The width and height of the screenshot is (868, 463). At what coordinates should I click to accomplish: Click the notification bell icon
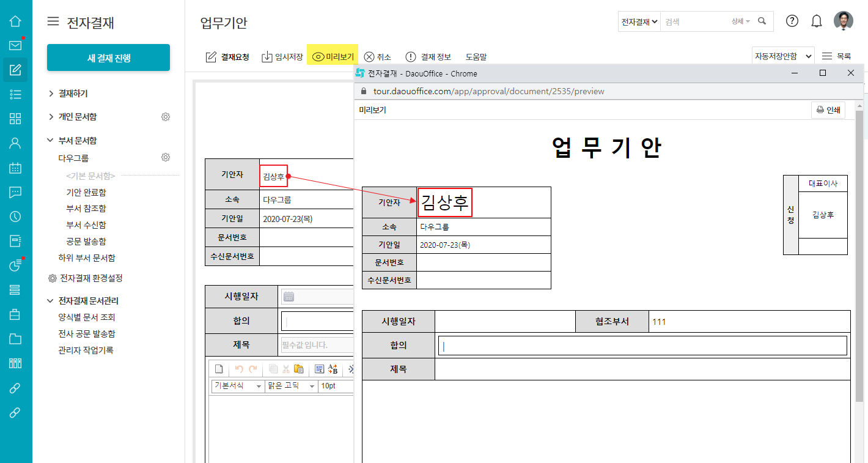point(817,21)
